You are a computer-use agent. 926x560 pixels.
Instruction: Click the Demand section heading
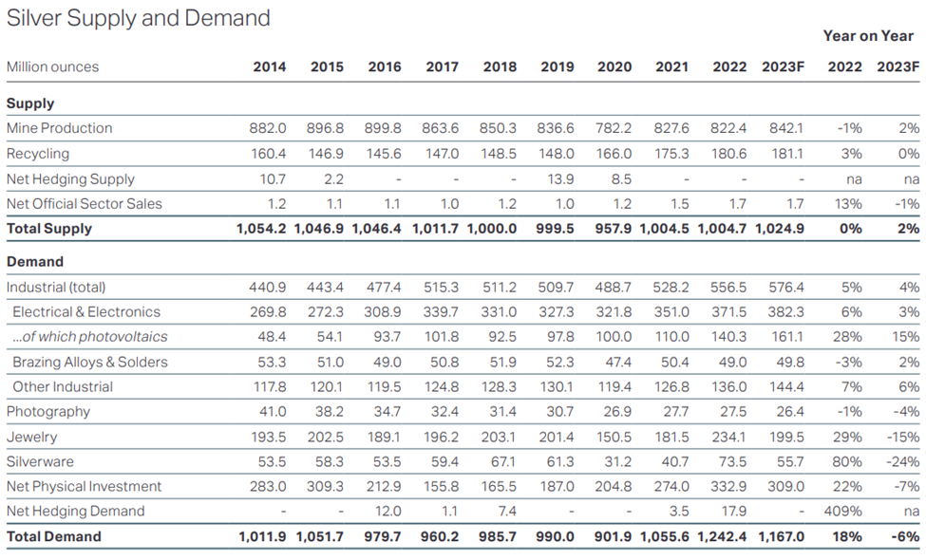tap(35, 262)
